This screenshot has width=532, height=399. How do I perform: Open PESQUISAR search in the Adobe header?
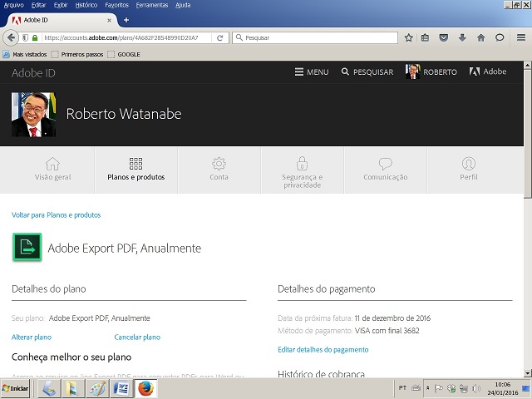click(367, 72)
